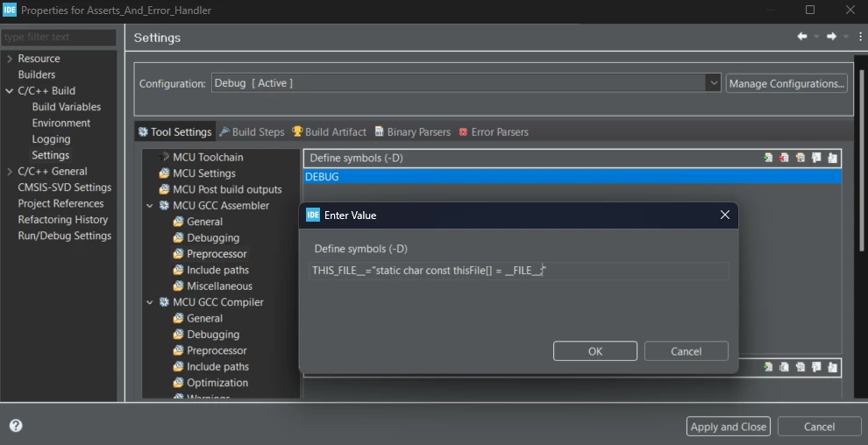Go back using the left arrow icon
Image resolution: width=868 pixels, height=445 pixels.
pyautogui.click(x=801, y=37)
